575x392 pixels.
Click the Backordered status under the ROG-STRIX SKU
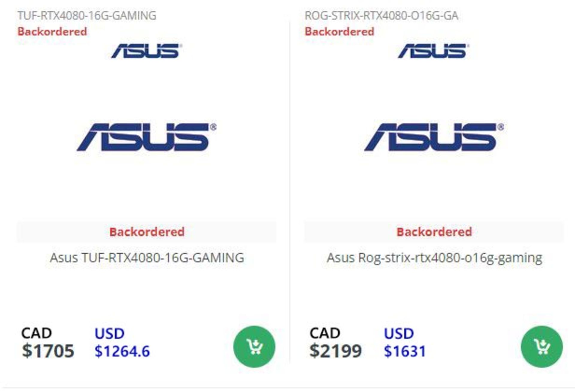pos(339,31)
